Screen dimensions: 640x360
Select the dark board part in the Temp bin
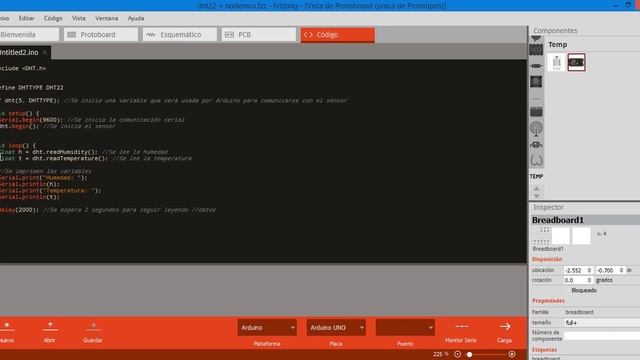coord(576,62)
